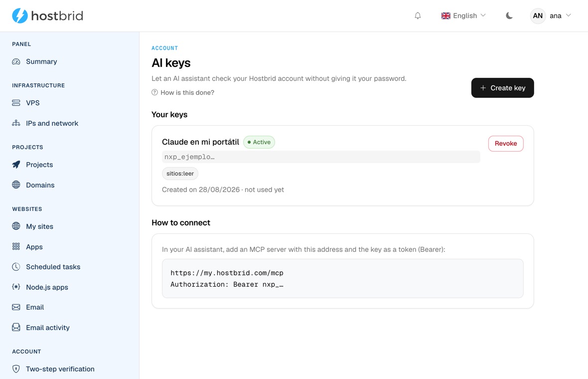This screenshot has width=588, height=379.
Task: Click the Apps grid icon
Action: [x=16, y=246]
